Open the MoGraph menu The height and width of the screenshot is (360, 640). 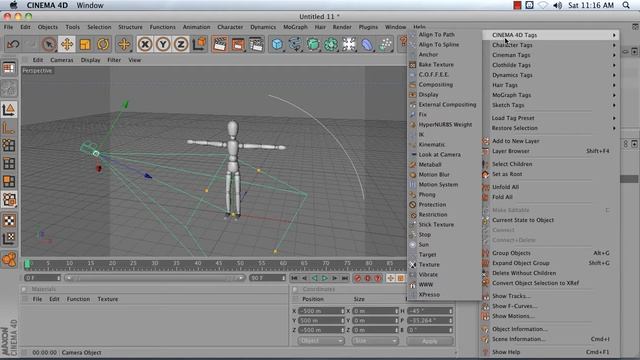pos(295,27)
